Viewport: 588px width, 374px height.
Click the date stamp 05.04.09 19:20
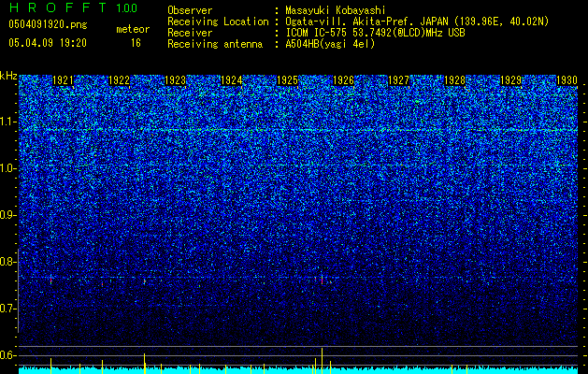(48, 43)
